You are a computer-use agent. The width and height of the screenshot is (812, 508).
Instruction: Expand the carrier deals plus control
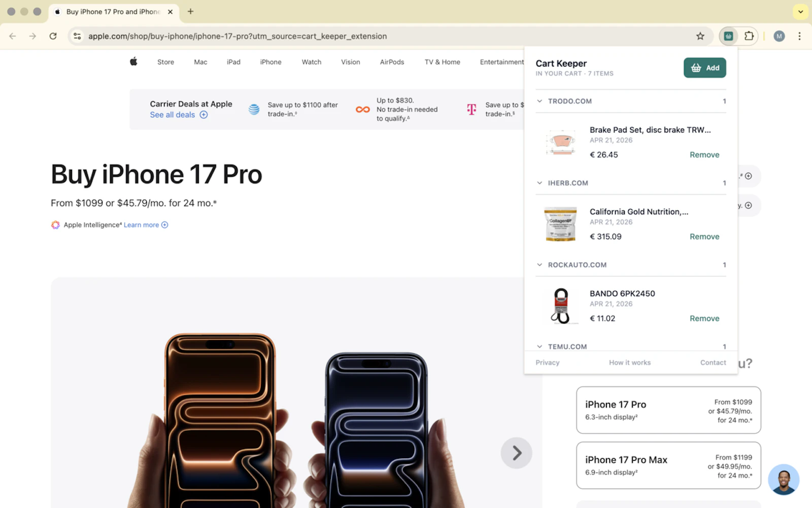tap(204, 115)
